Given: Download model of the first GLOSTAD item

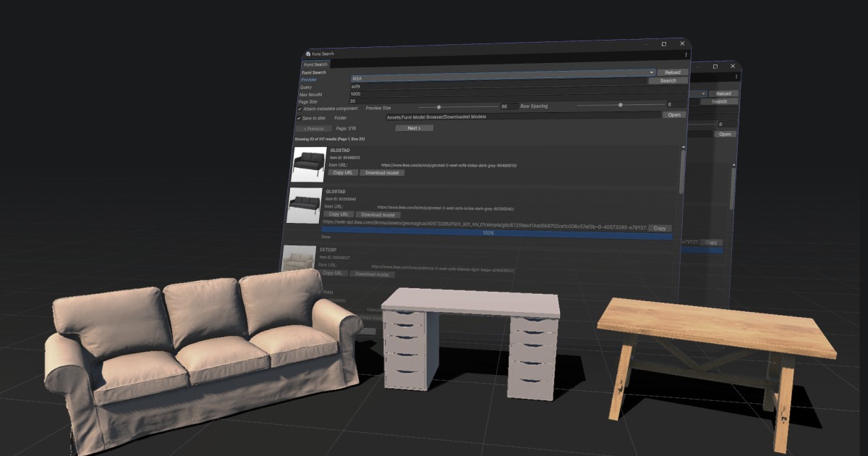Looking at the screenshot, I should point(382,172).
